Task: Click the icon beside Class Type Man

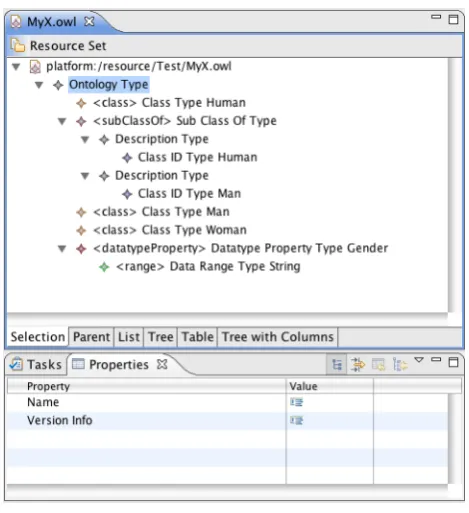Action: (81, 212)
